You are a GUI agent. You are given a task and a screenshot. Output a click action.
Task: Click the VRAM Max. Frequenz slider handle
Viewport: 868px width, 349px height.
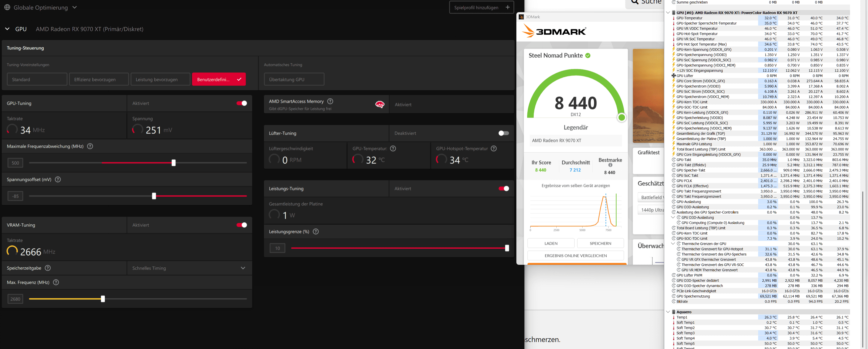click(x=103, y=299)
